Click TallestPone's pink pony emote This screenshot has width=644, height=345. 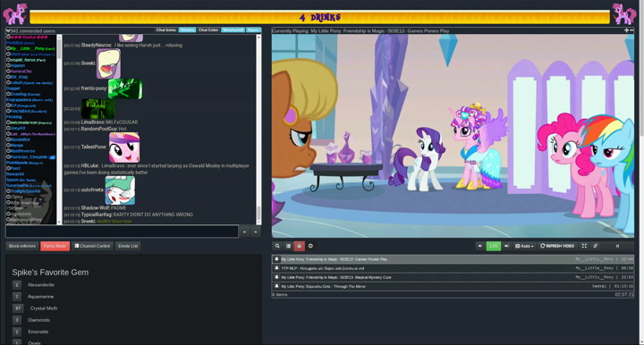point(124,147)
